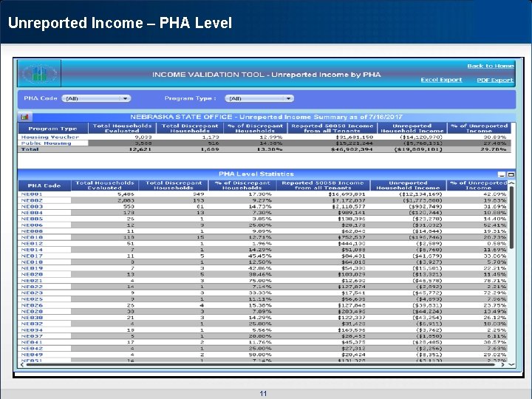Click the vertical scrollbar of PHA table
532x399 pixels.
coord(511,217)
